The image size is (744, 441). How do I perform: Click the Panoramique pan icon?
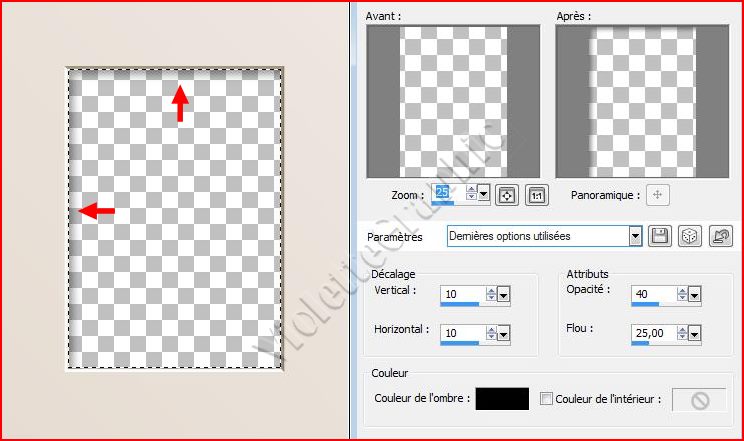click(x=656, y=195)
